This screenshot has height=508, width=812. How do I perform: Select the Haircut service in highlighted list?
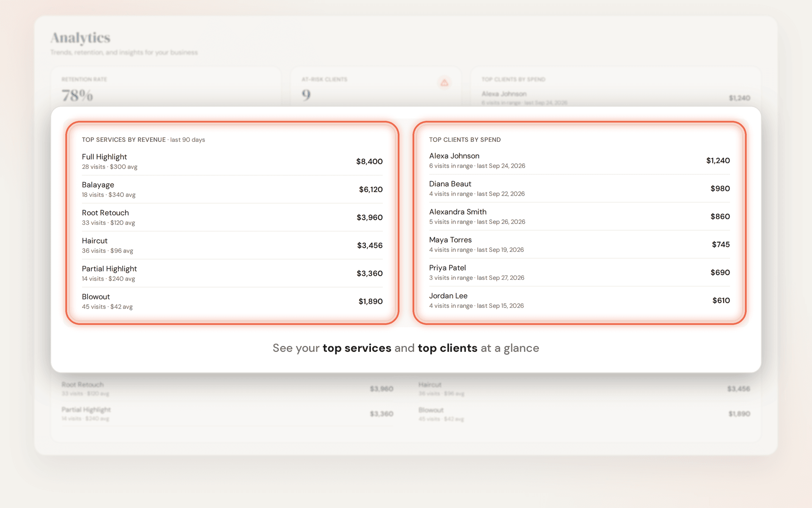232,245
